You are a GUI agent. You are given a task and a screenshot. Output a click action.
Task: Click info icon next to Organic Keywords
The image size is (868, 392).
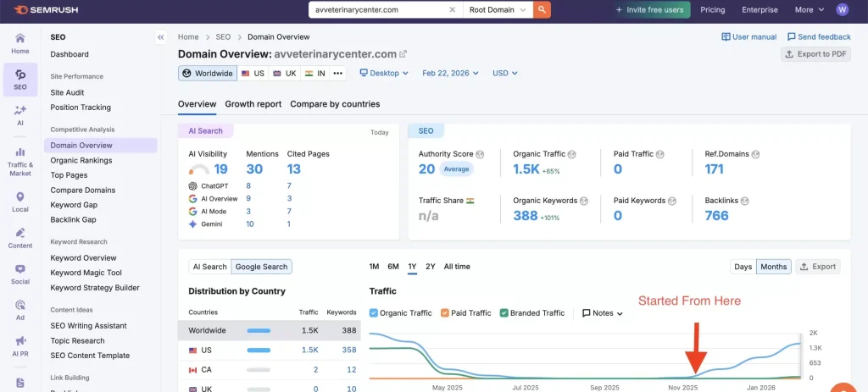(583, 201)
